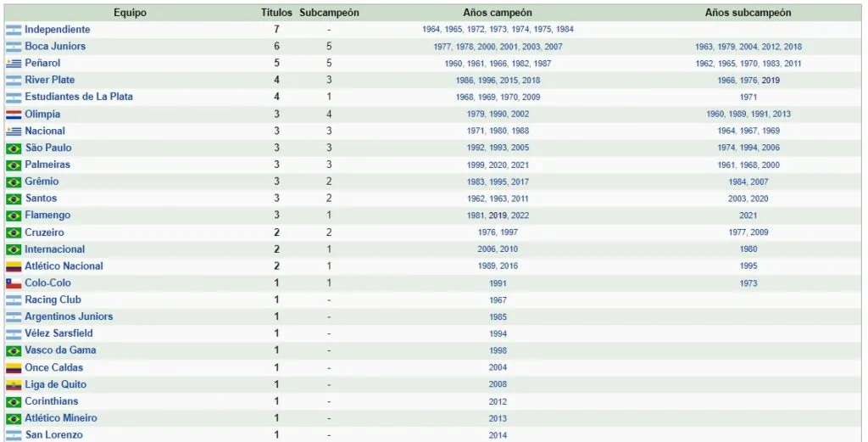Click the Uruguay flag next to Peñarol

(x=14, y=64)
